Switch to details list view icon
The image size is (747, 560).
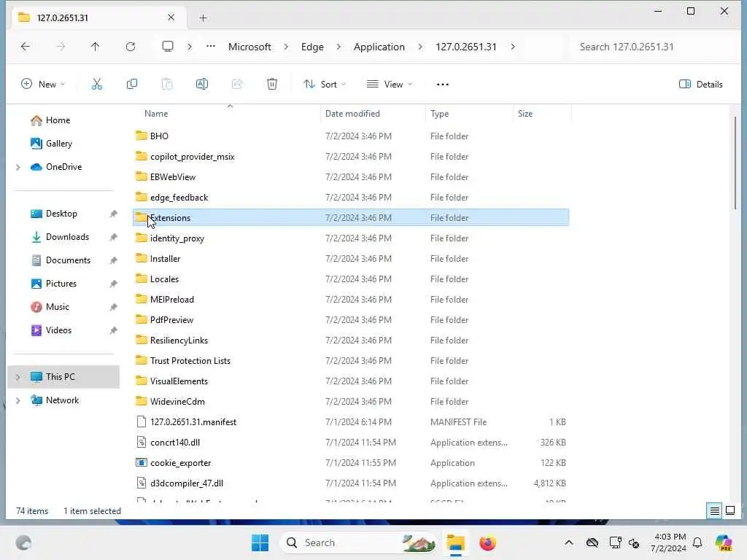(715, 511)
